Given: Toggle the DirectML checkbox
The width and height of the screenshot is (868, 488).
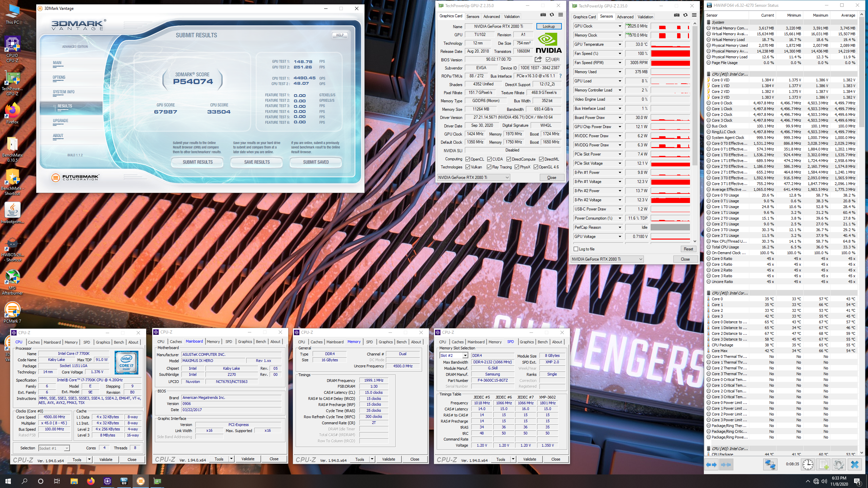Looking at the screenshot, I should click(x=541, y=159).
